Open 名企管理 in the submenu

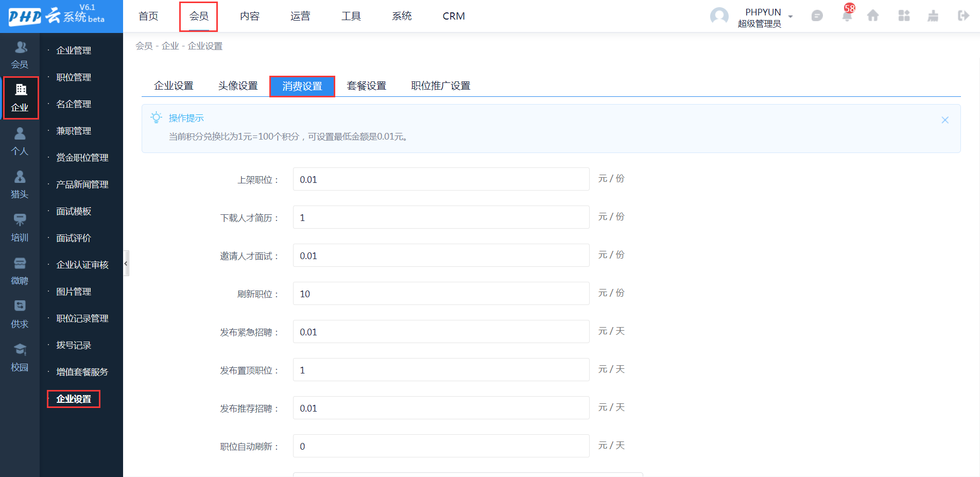click(x=74, y=104)
